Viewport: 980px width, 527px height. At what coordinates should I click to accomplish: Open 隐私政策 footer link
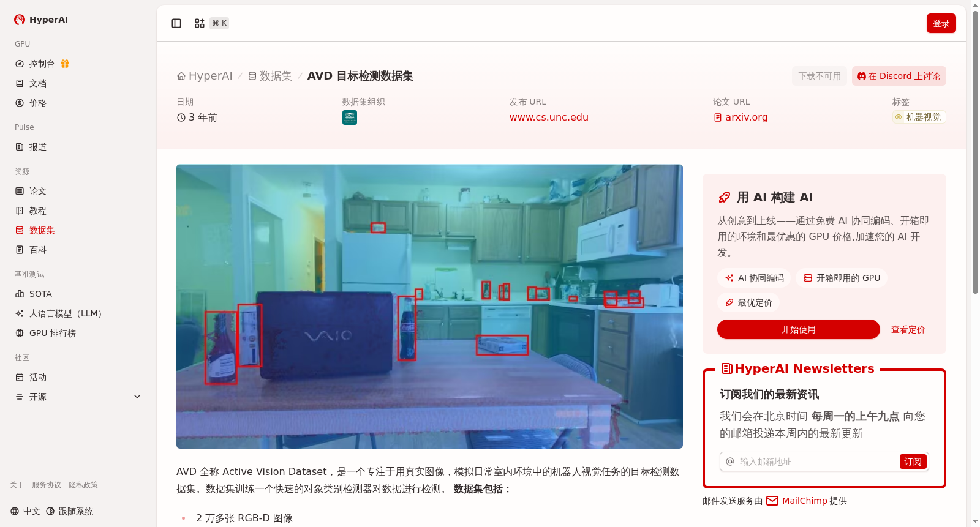[83, 485]
